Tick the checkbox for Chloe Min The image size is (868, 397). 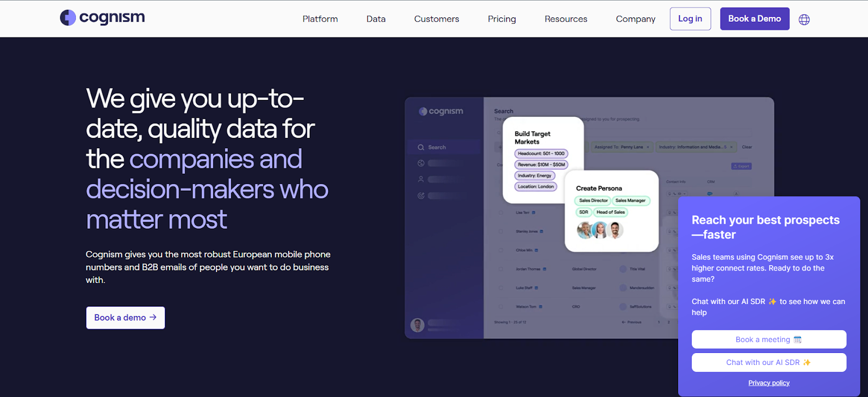click(x=501, y=250)
